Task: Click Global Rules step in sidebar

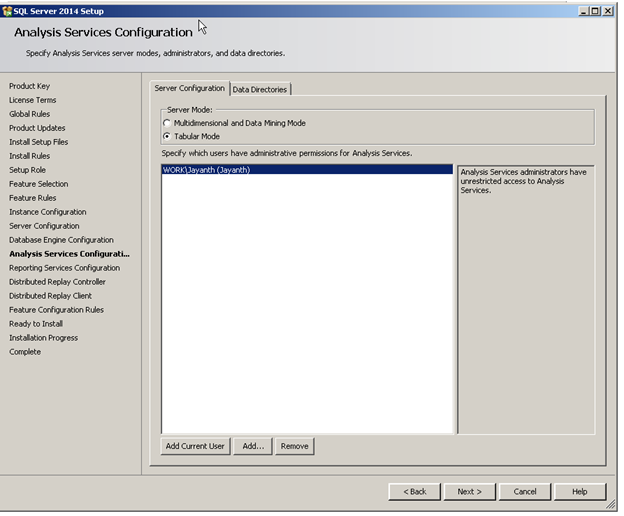Action: pyautogui.click(x=29, y=114)
